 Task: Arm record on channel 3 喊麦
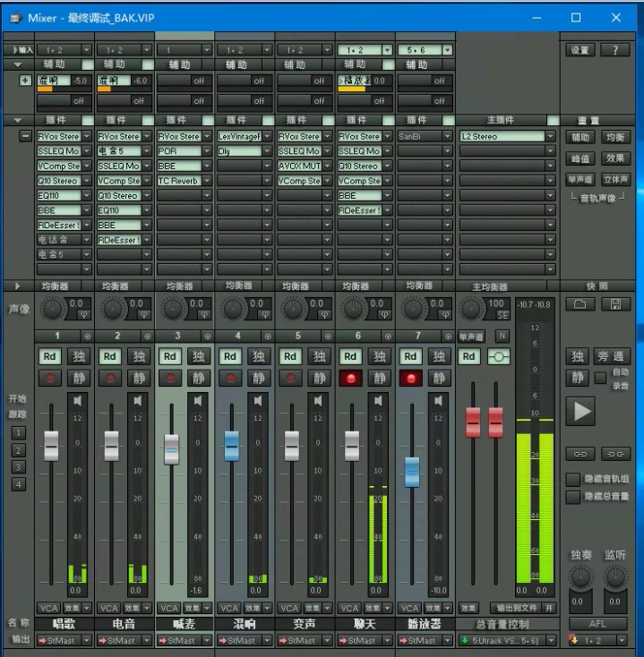tap(170, 379)
